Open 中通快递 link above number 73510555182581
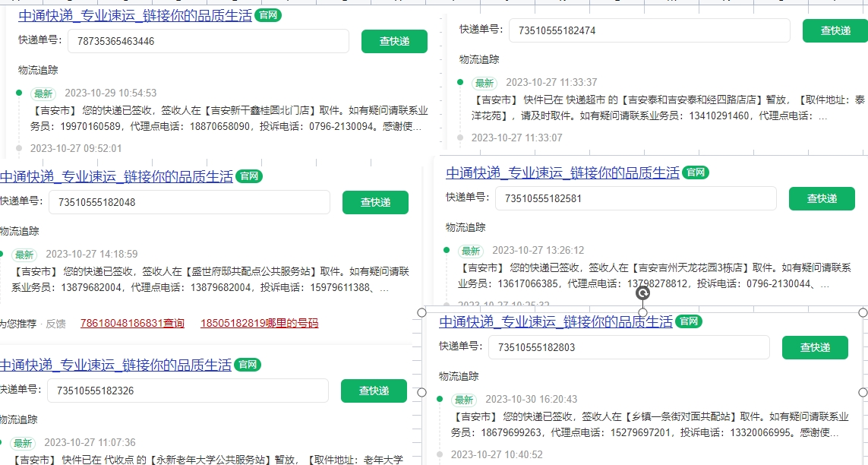Viewport: 868px width, 465px height. (563, 172)
